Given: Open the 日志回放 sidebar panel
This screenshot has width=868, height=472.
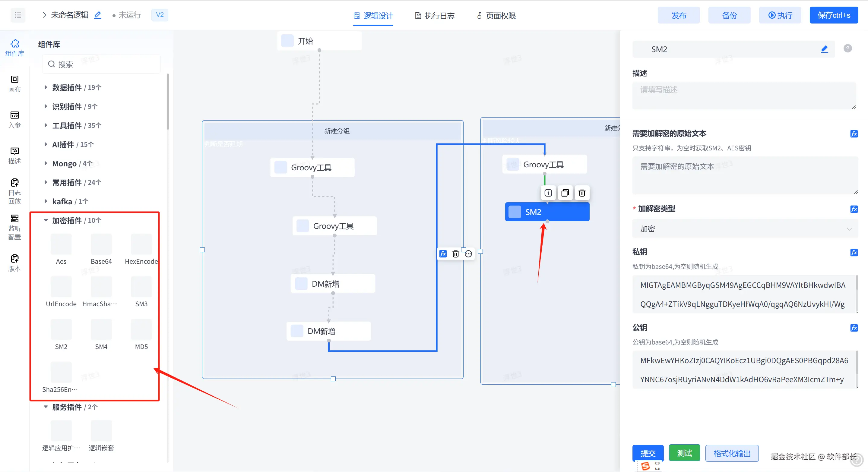Looking at the screenshot, I should pyautogui.click(x=14, y=191).
